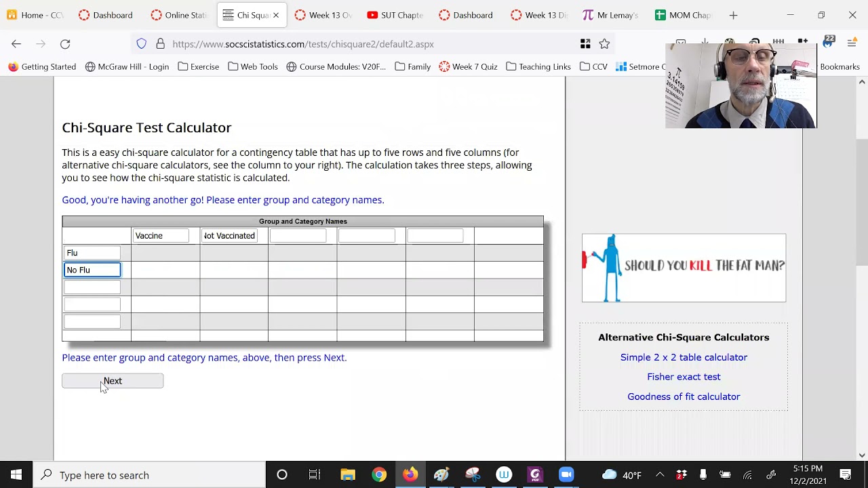Open the Fisher exact test link

coord(684,377)
